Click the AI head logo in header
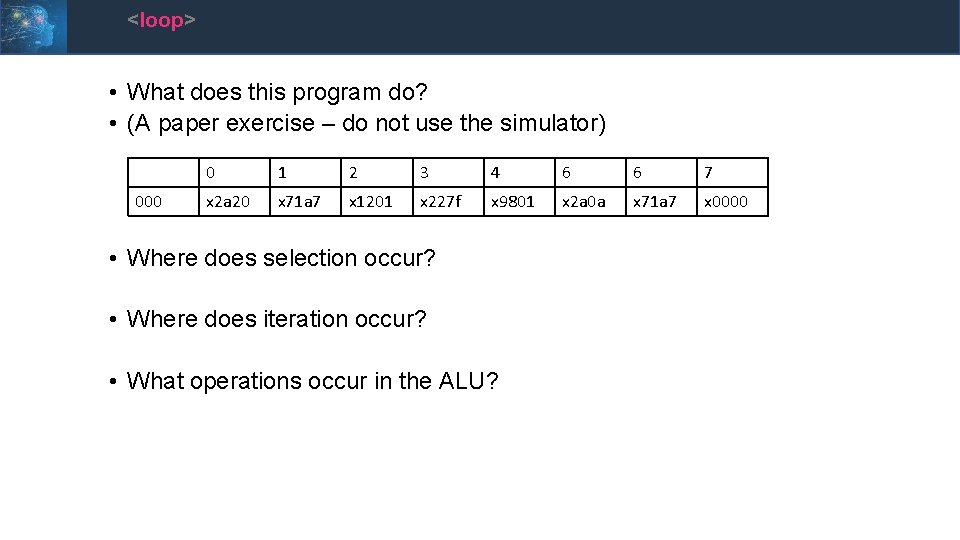Screen dimensions: 960x540 click(x=33, y=26)
